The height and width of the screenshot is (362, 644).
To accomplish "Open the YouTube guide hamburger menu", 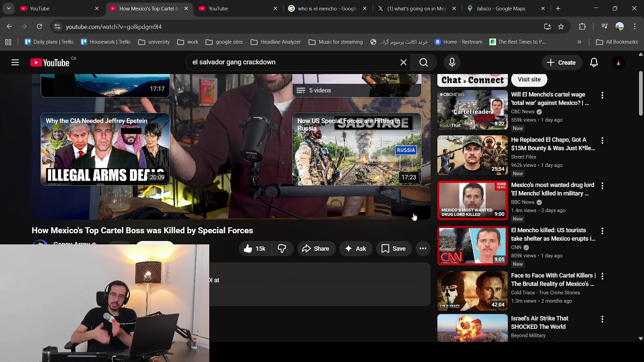I will 15,62.
